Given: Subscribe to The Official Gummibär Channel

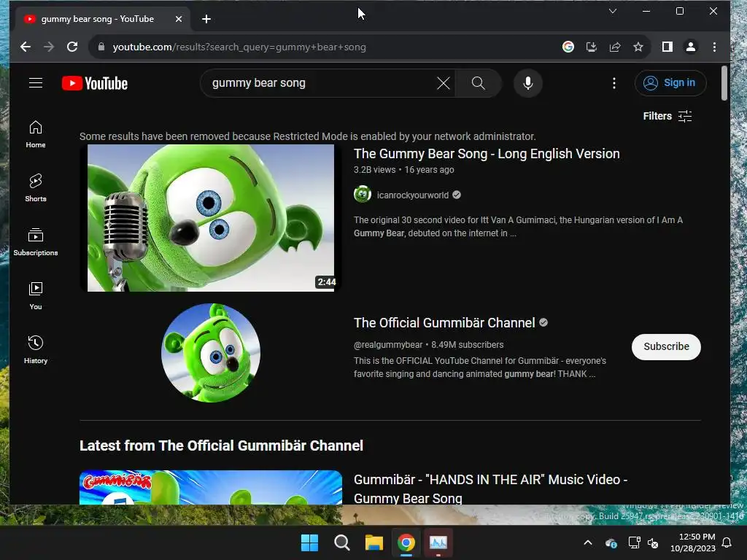Looking at the screenshot, I should coord(666,346).
